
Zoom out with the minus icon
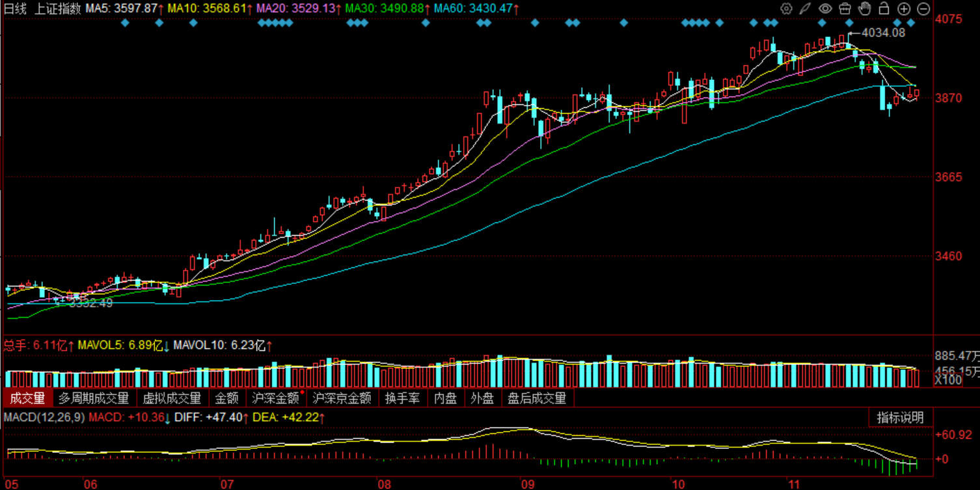(x=923, y=9)
